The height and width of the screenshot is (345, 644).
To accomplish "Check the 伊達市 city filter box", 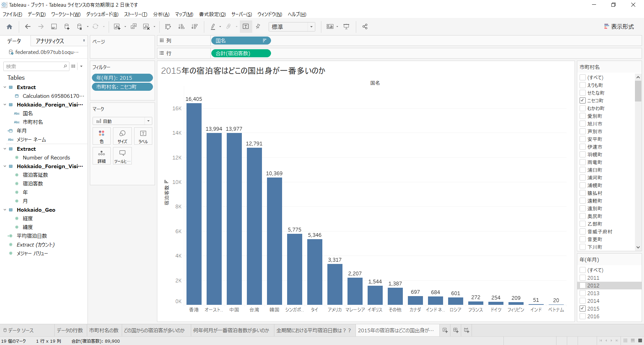I will 583,147.
